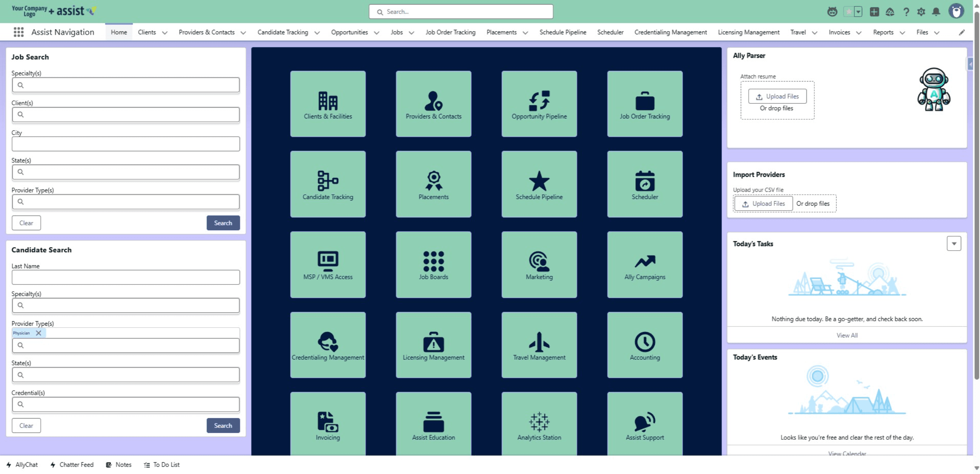Expand the Candidate Tracking nav chevron
The height and width of the screenshot is (474, 980).
pos(317,33)
